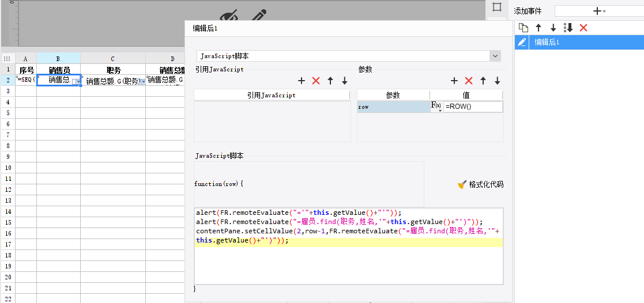Select cell D2 销售总额.G

pyautogui.click(x=165, y=80)
